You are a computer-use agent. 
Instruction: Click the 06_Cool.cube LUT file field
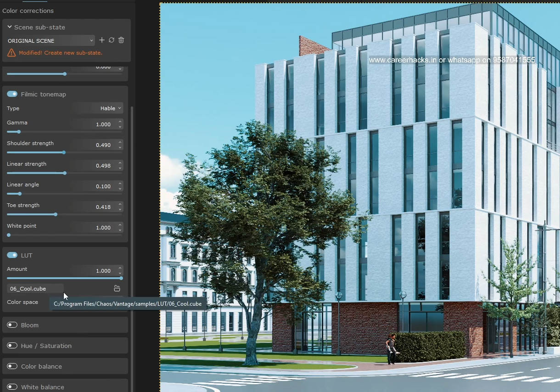point(35,289)
